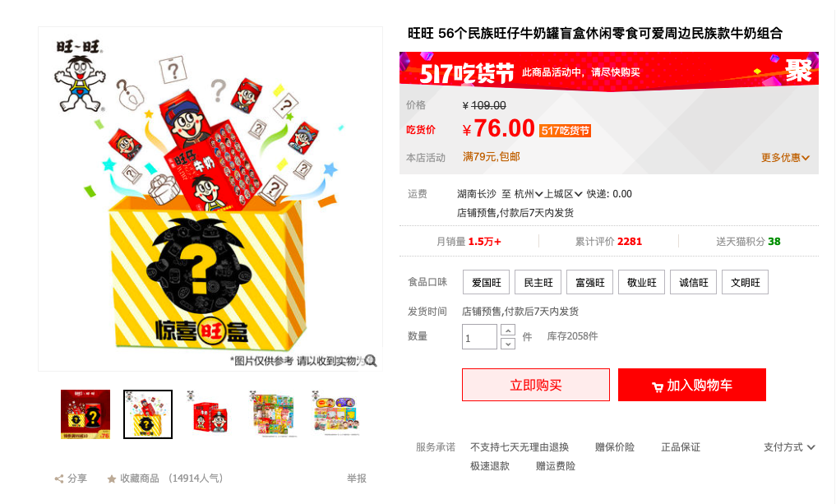The width and height of the screenshot is (836, 504).
Task: Open the 上城区 district dropdown
Action: pyautogui.click(x=563, y=194)
